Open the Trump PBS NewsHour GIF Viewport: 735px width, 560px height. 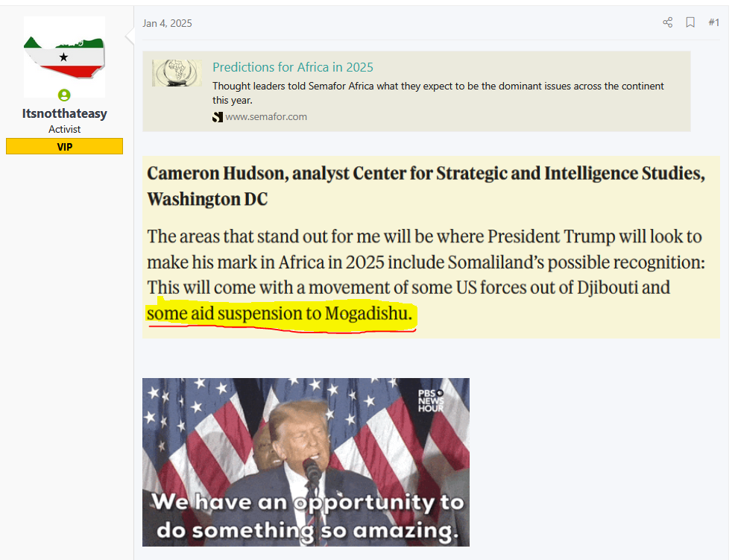click(306, 462)
